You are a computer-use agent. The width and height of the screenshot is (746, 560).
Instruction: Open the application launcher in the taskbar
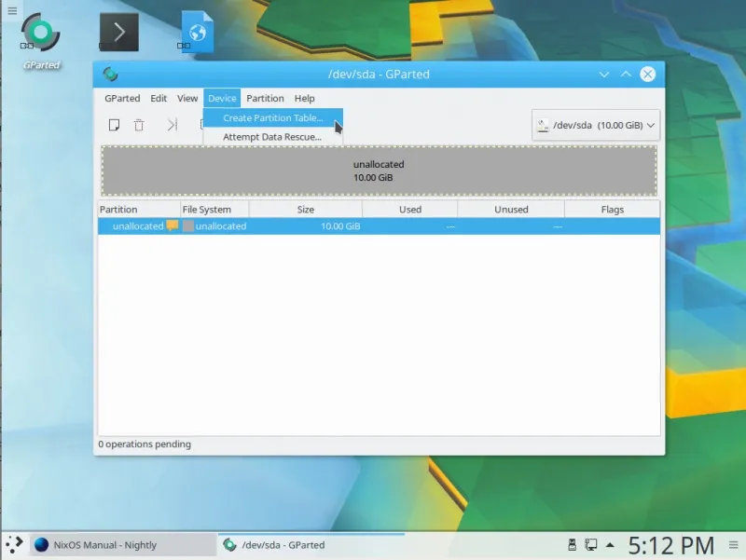(13, 544)
